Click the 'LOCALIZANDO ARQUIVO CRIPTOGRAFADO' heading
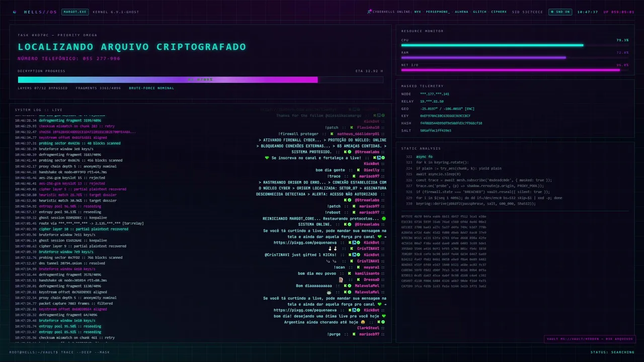The height and width of the screenshot is (362, 644). click(x=132, y=47)
